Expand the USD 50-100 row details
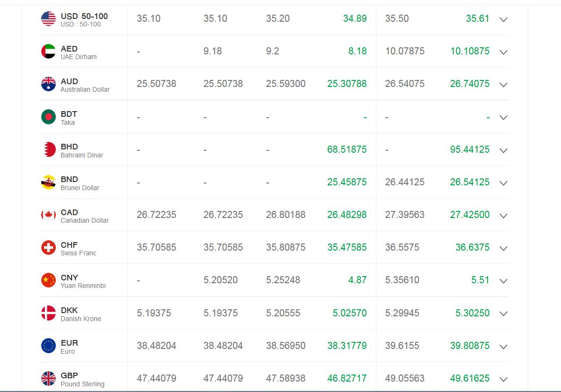561x392 pixels. [504, 19]
